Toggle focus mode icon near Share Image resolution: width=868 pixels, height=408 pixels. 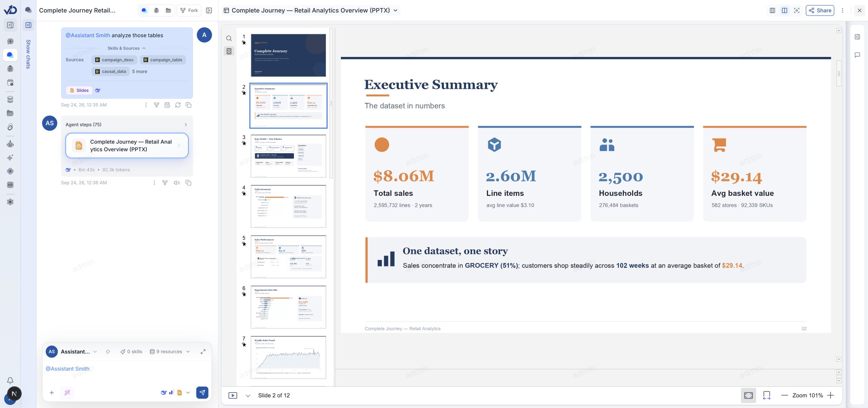click(x=797, y=10)
